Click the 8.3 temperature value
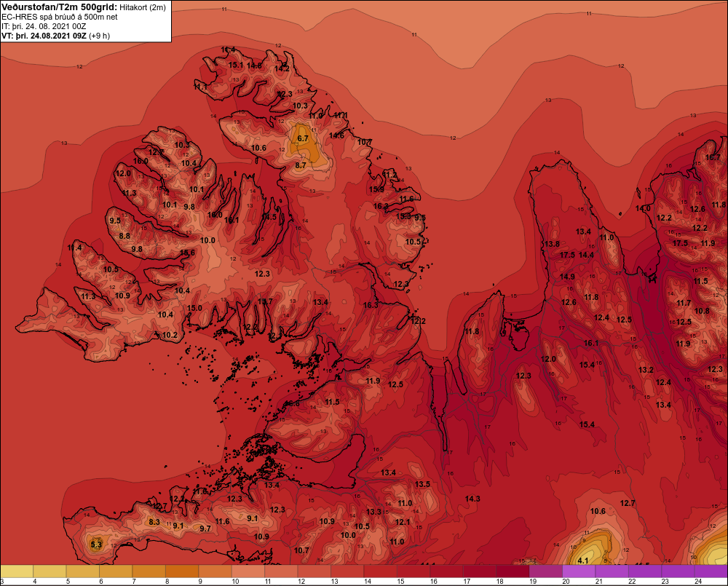This screenshot has width=728, height=586. pos(154,522)
